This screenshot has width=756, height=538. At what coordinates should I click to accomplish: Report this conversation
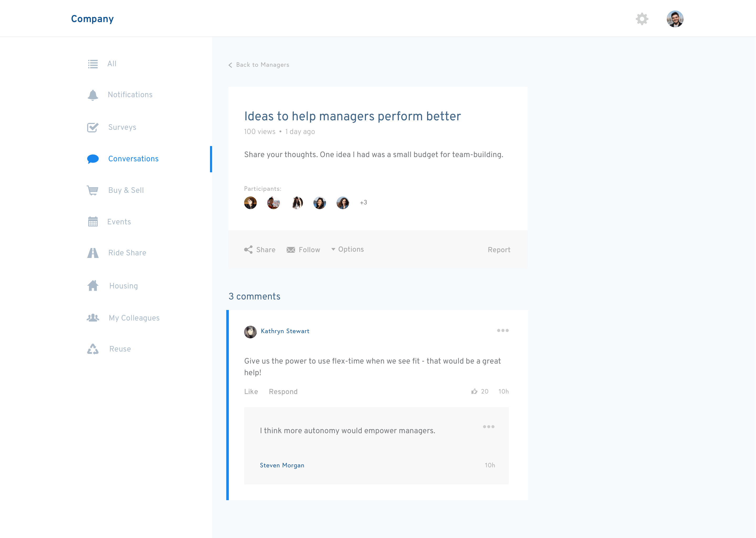(x=498, y=250)
